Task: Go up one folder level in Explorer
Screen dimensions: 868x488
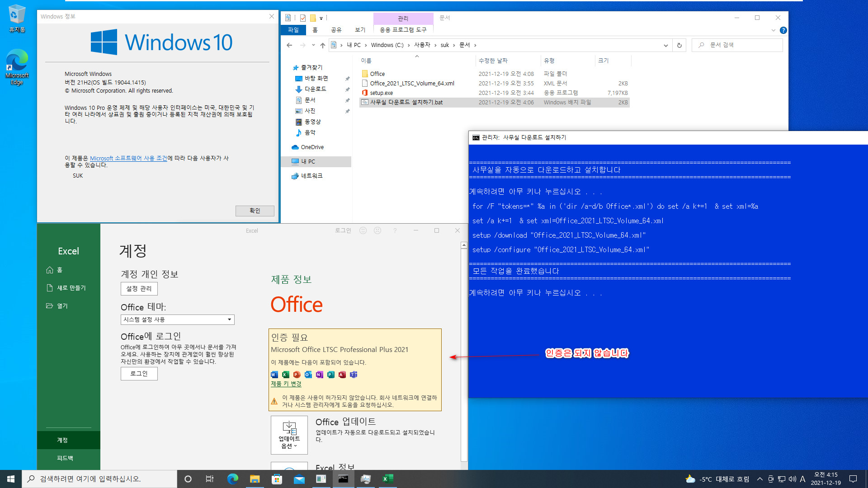Action: coord(322,45)
